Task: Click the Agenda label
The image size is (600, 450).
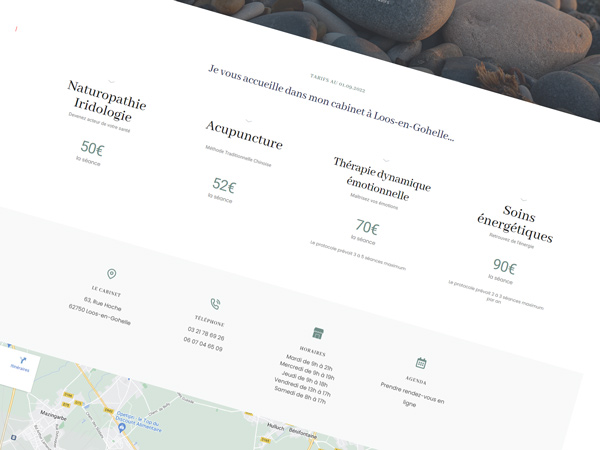Action: (x=416, y=380)
